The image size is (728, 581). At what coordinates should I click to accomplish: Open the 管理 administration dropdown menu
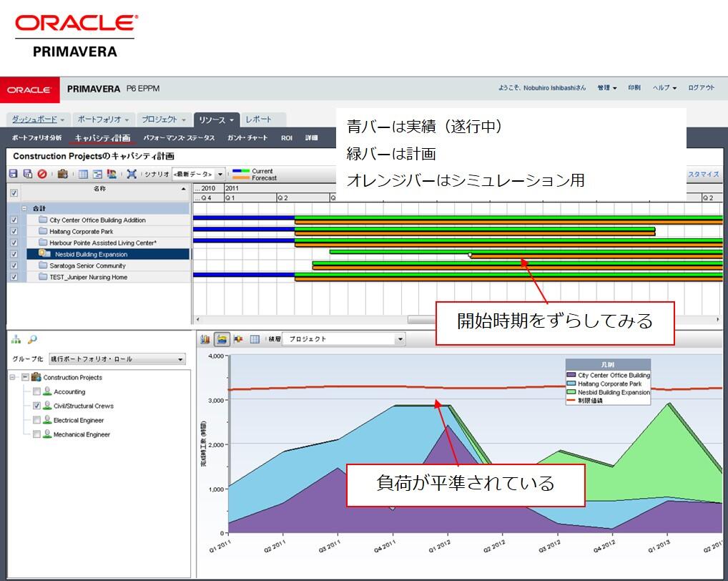tap(607, 88)
